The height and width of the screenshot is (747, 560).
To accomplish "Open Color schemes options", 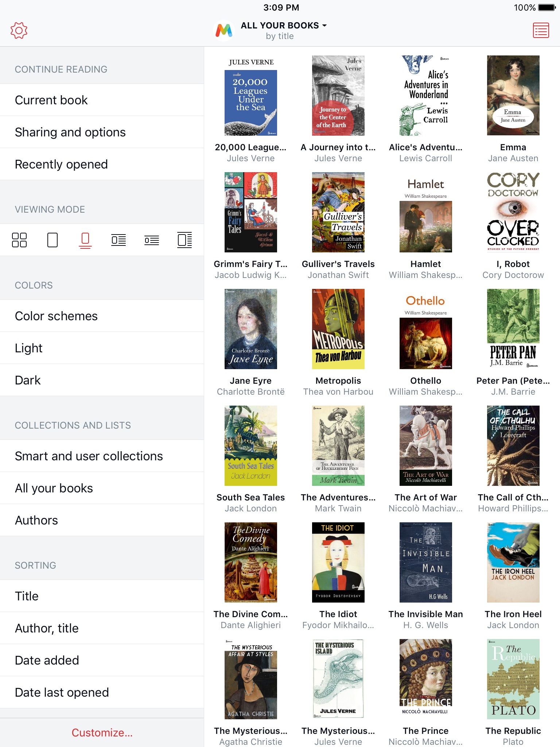I will (102, 316).
